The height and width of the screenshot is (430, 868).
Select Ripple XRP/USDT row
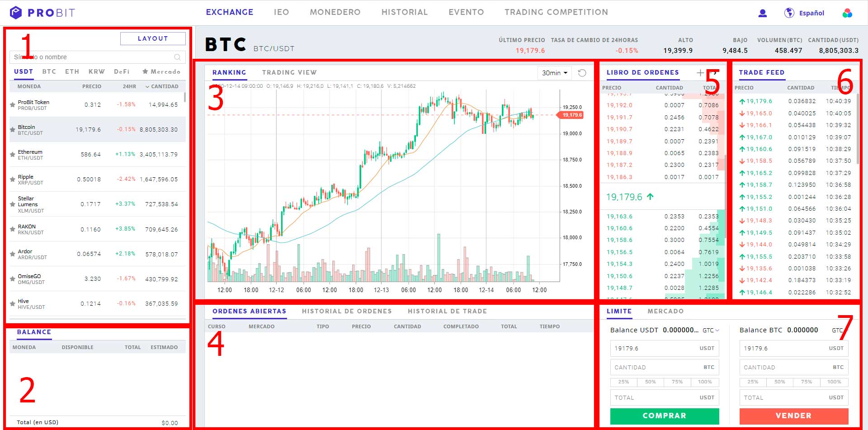pos(98,180)
